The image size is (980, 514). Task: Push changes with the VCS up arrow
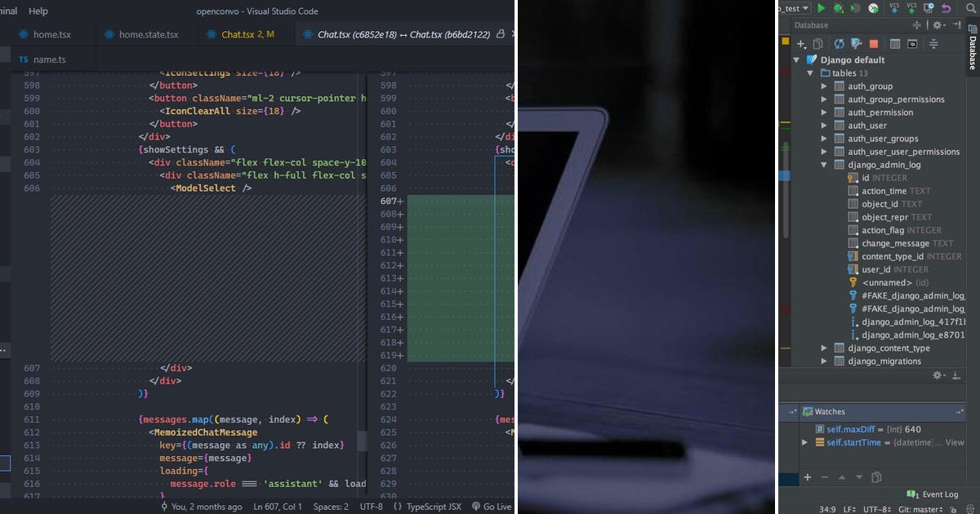[x=911, y=9]
